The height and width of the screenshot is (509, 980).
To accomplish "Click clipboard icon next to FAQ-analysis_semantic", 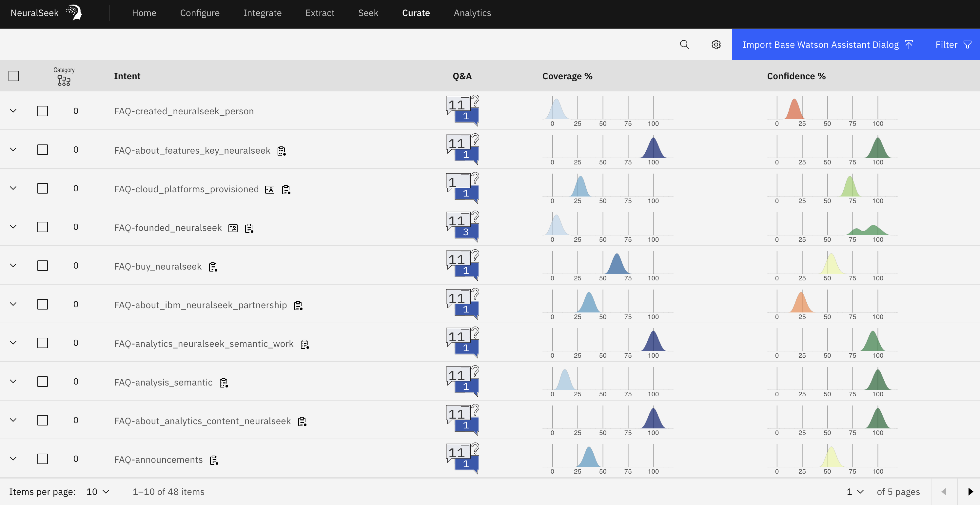I will coord(224,384).
